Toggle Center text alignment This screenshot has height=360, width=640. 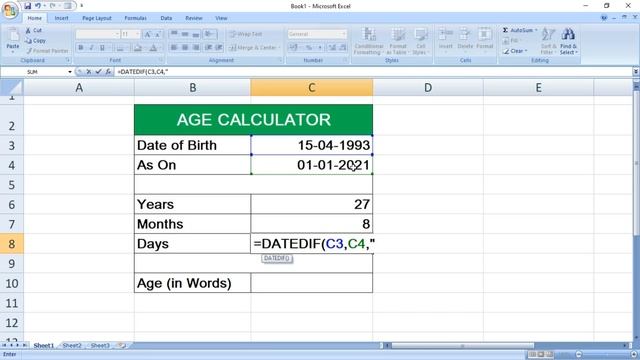click(185, 48)
